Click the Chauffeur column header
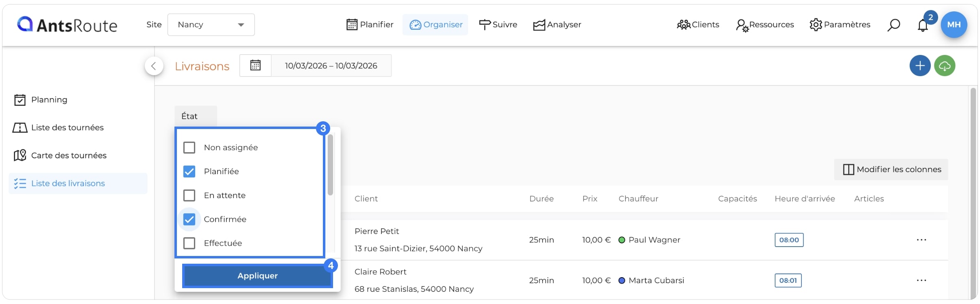 click(x=638, y=199)
